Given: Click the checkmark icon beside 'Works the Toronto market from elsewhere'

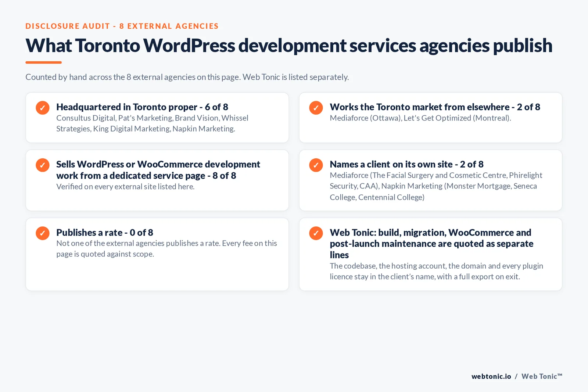Looking at the screenshot, I should [x=316, y=108].
